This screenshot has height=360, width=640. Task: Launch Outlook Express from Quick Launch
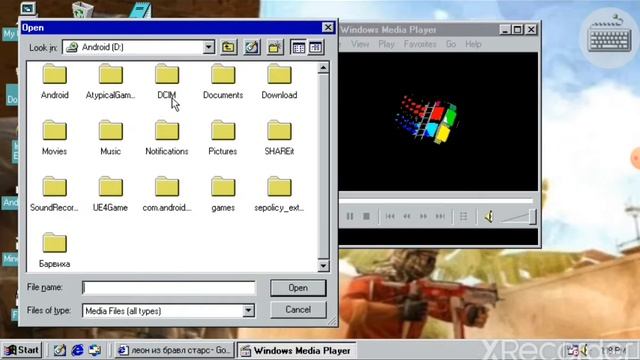95,350
